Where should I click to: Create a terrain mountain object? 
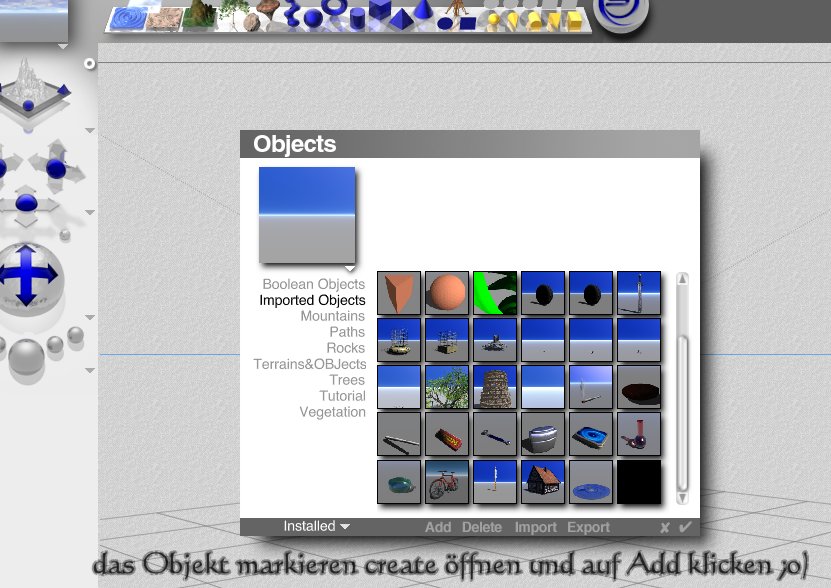200,14
